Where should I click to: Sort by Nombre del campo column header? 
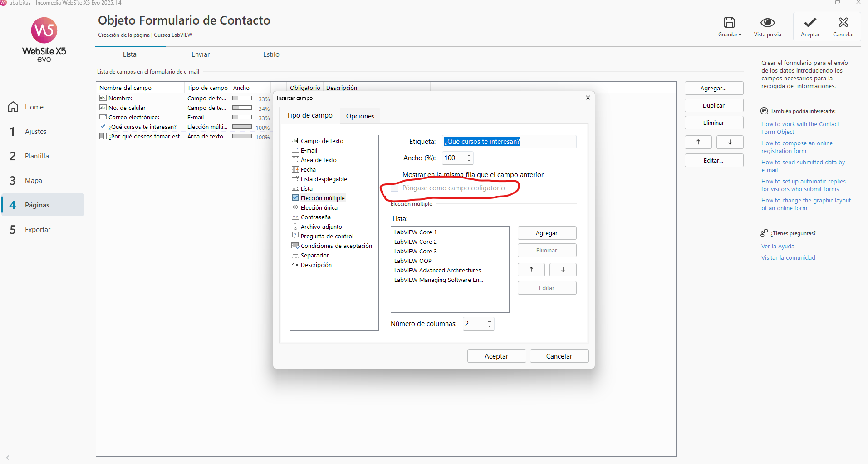pos(140,88)
